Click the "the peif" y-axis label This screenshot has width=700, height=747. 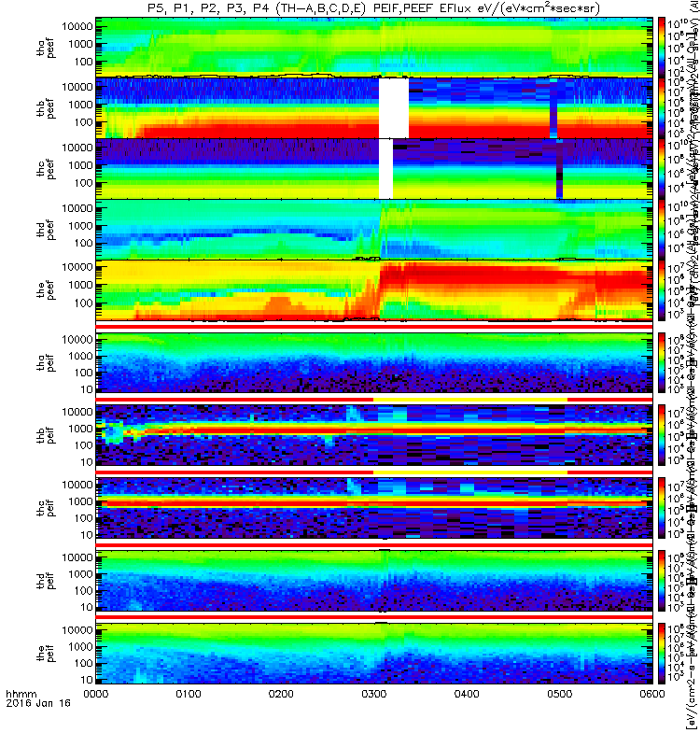point(46,653)
